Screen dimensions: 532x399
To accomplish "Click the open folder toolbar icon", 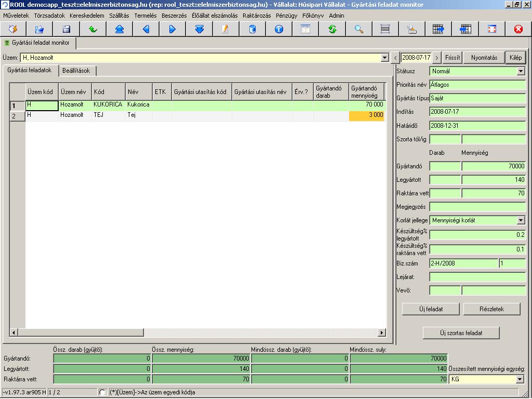I will coord(39,29).
